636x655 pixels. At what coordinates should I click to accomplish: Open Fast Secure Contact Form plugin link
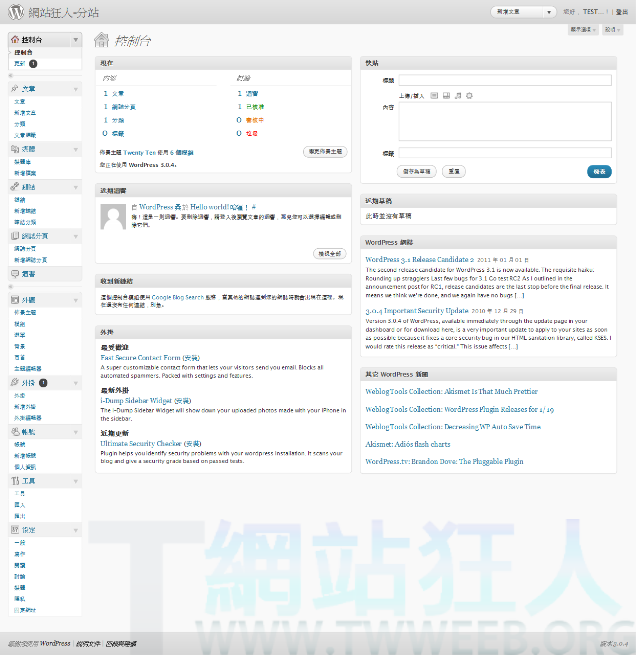(140, 358)
